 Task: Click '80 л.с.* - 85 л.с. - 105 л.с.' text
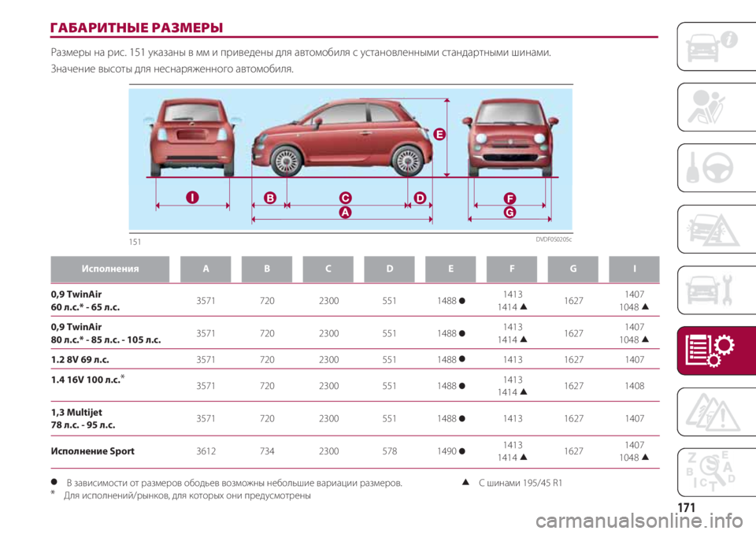pyautogui.click(x=106, y=339)
